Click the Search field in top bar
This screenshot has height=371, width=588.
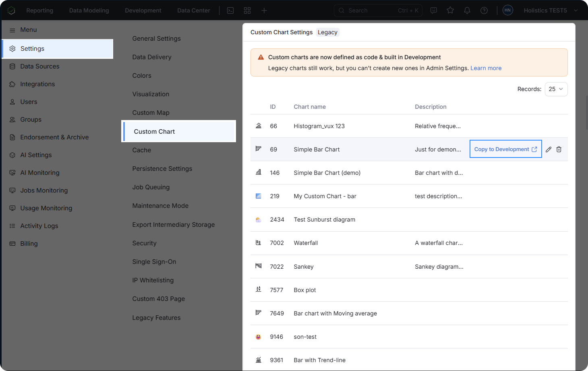(x=378, y=10)
